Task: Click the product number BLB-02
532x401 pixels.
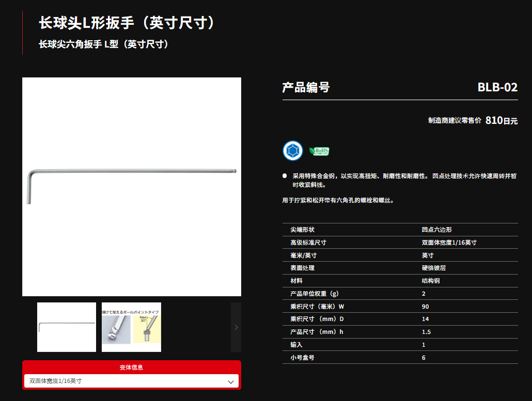Action: tap(497, 87)
